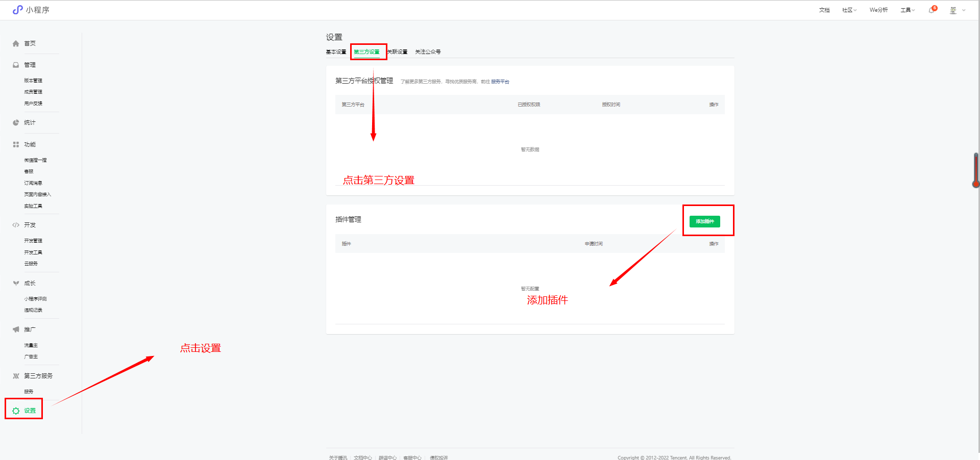Click the 授权时间 column header
Viewport: 980px width, 460px height.
(x=611, y=105)
